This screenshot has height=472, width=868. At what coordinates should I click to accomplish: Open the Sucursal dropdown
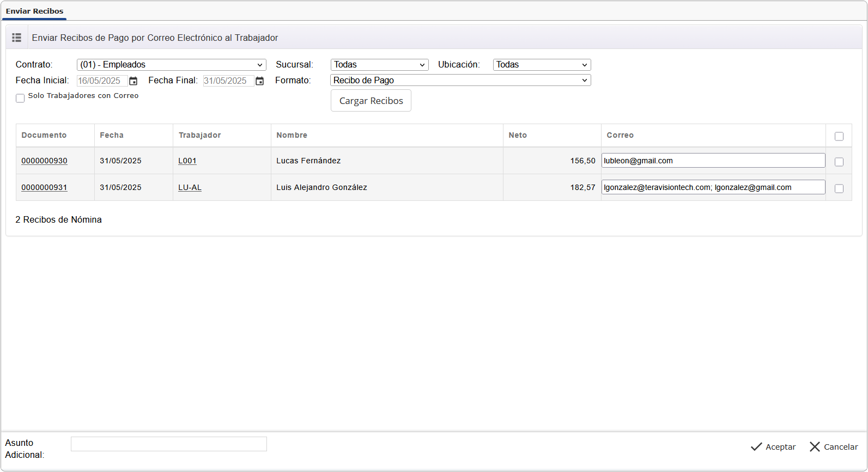379,65
